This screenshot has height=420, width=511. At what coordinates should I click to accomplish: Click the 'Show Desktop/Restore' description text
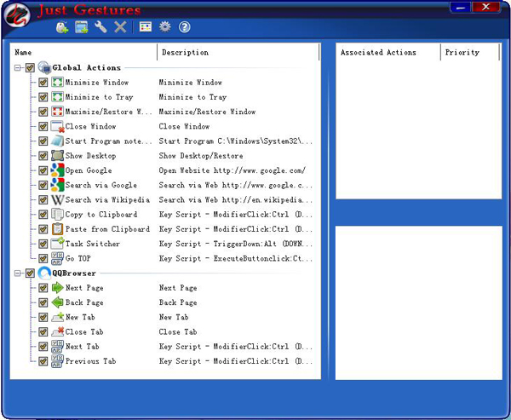tap(201, 156)
